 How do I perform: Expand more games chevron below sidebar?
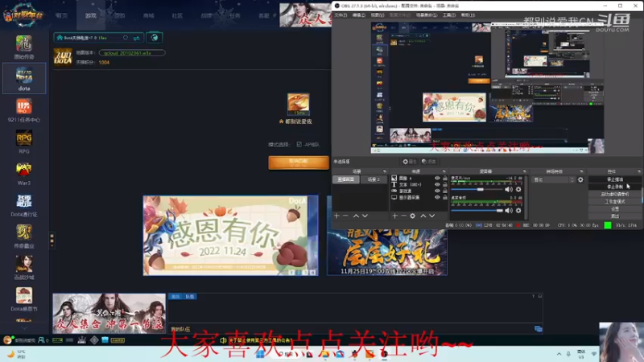[24, 328]
